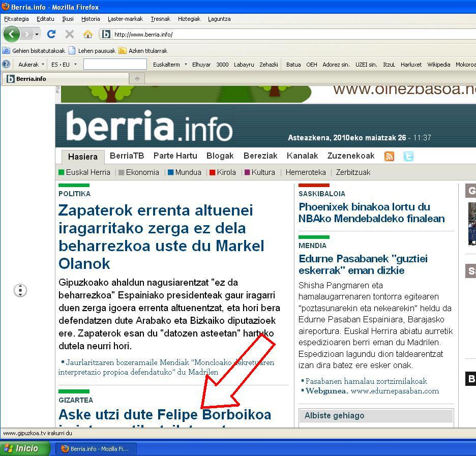Click the toolbar help question mark icon
476x456 pixels.
click(6, 65)
